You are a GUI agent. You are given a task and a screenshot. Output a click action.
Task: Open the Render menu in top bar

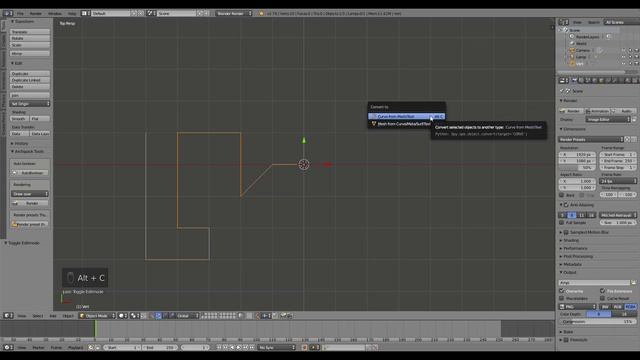(36, 13)
